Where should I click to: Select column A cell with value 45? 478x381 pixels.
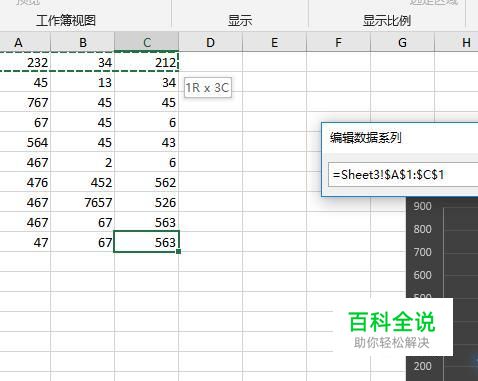(25, 82)
